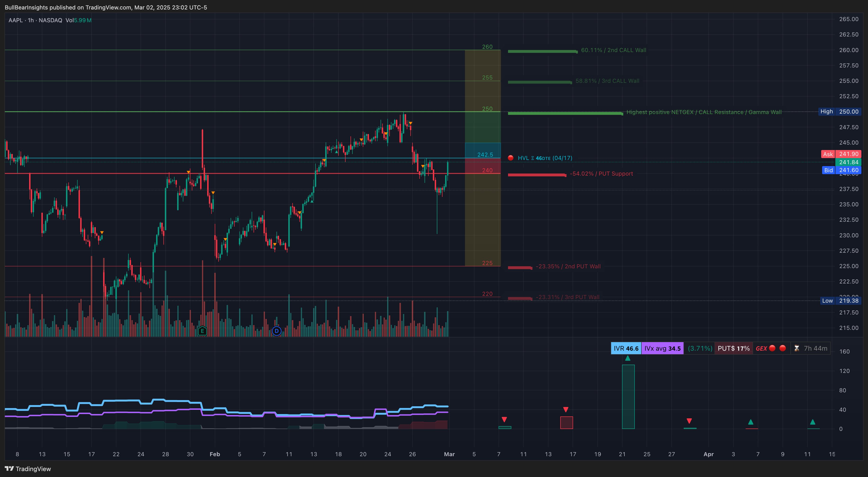Click the earnings 'E' marker on the chart

tap(202, 331)
